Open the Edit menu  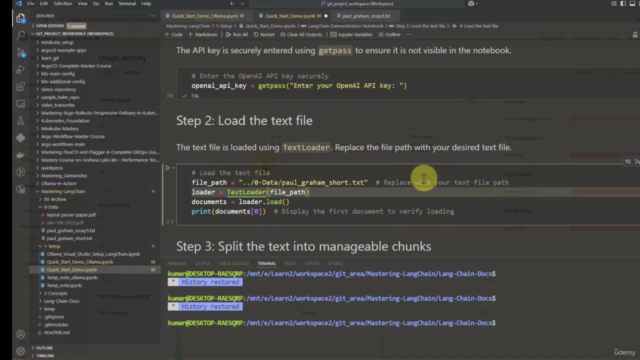[44, 4]
